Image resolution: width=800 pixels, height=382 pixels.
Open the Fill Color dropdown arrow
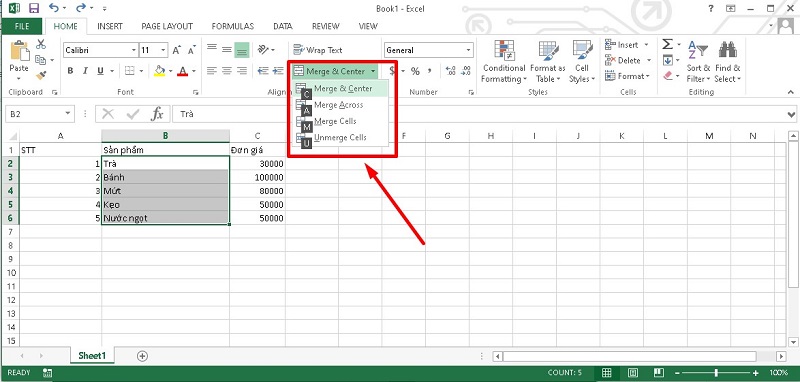pos(170,71)
